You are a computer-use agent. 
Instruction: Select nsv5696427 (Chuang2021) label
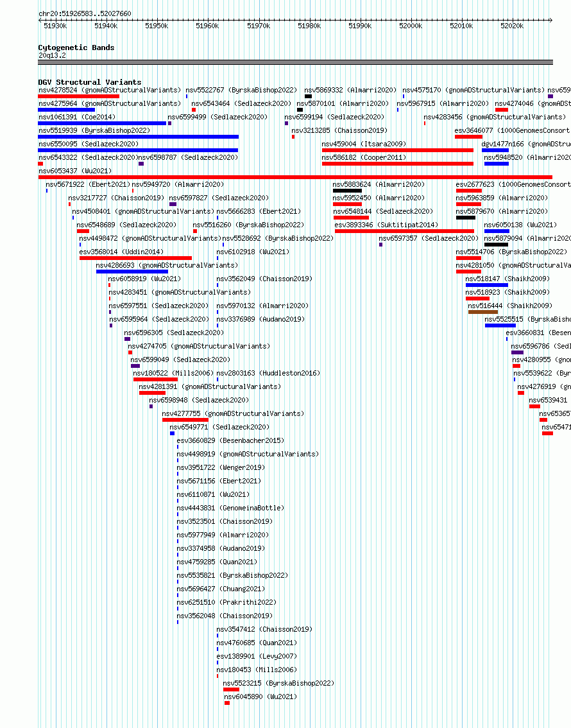(x=221, y=588)
